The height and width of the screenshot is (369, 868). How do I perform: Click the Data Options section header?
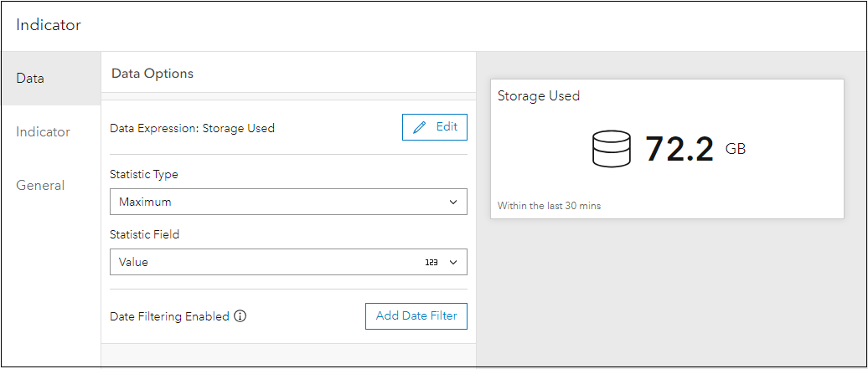pos(152,74)
